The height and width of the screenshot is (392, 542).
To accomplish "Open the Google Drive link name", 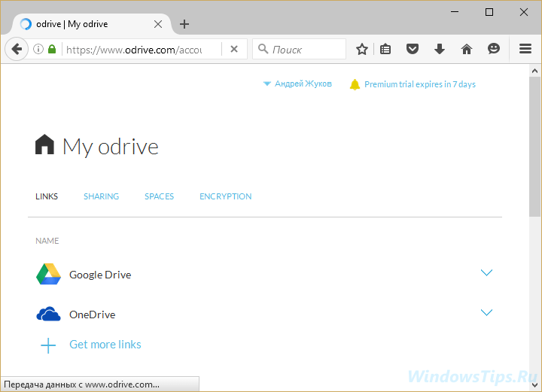I will click(100, 275).
